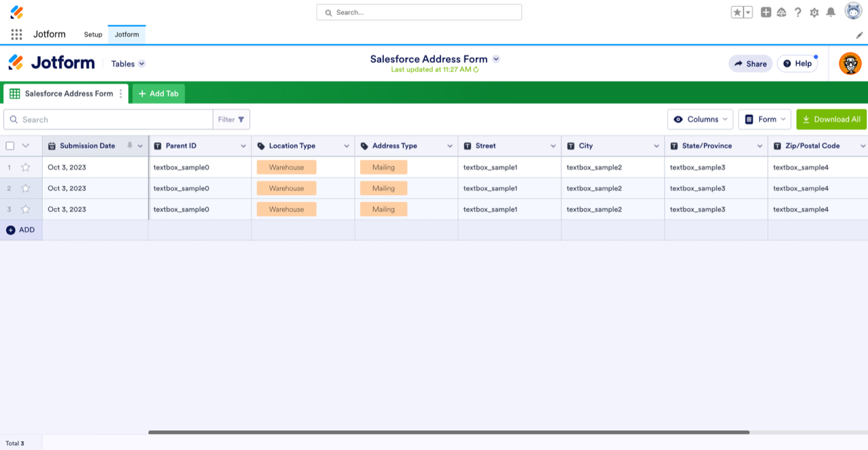Click the notifications bell icon

pyautogui.click(x=831, y=12)
